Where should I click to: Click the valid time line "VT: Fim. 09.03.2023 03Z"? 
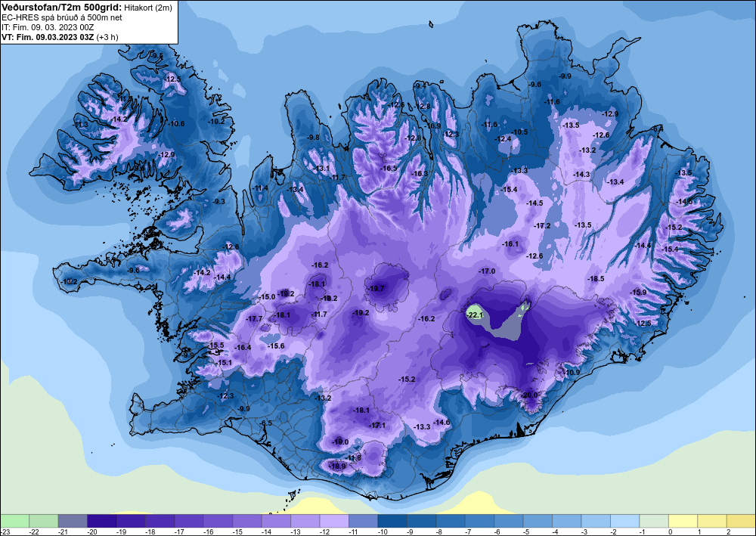click(48, 37)
